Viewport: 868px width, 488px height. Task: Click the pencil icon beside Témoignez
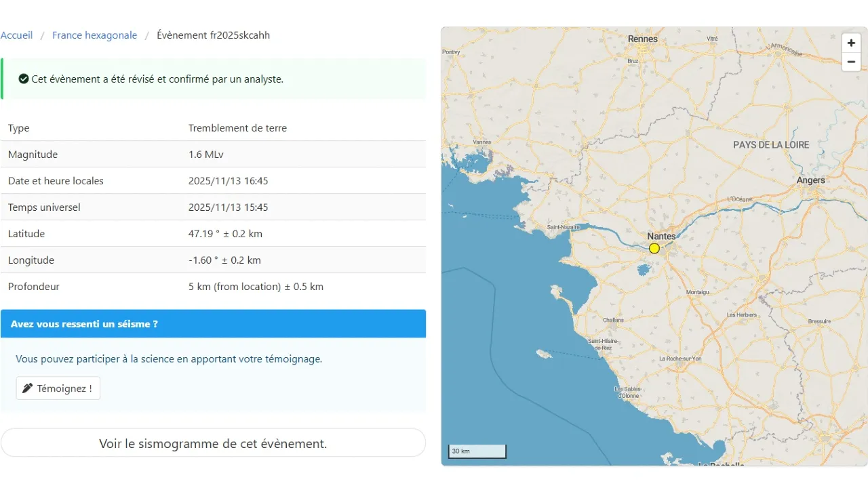28,388
